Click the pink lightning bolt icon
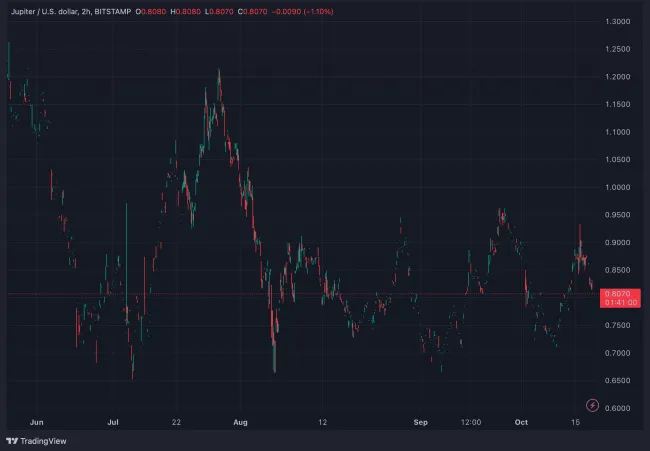 592,405
